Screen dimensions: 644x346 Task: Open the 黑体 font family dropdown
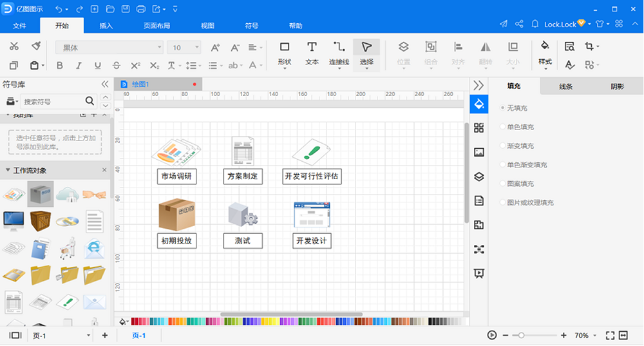click(109, 48)
